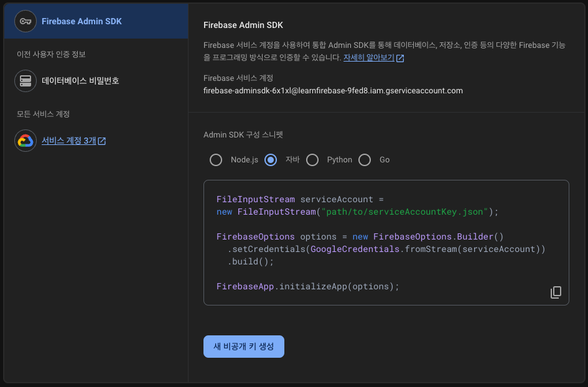Click the Google Cloud logo icon
This screenshot has height=387, width=588.
[x=26, y=141]
